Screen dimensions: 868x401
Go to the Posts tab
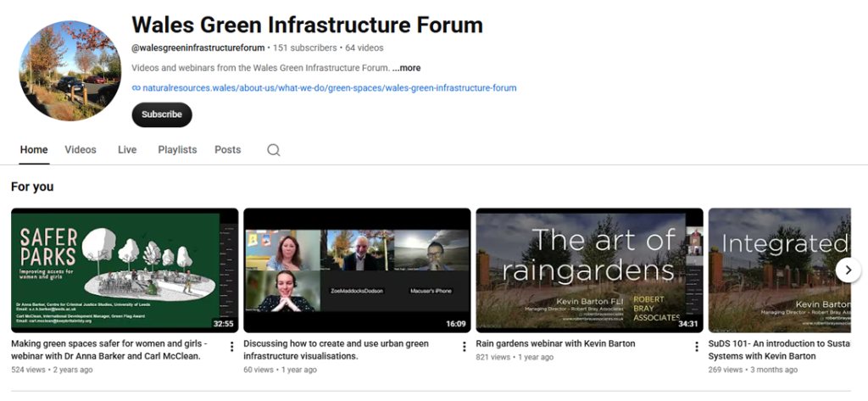click(227, 149)
